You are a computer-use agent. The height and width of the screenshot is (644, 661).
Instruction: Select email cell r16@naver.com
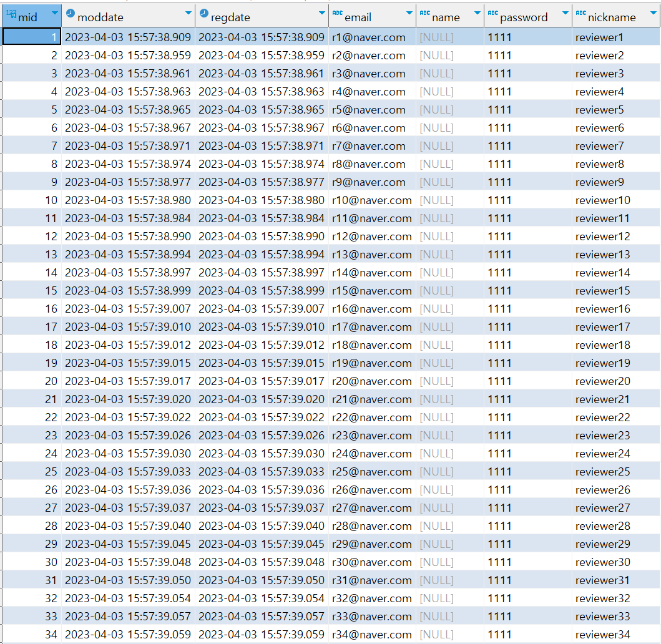point(372,309)
